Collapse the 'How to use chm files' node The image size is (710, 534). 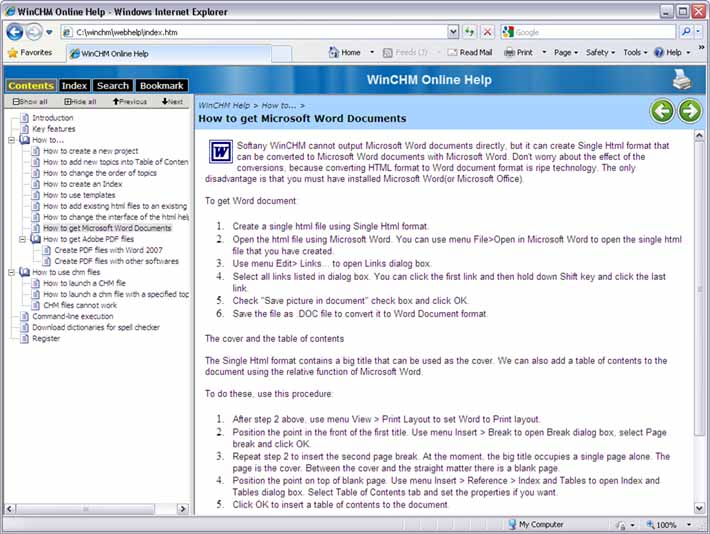pyautogui.click(x=12, y=272)
